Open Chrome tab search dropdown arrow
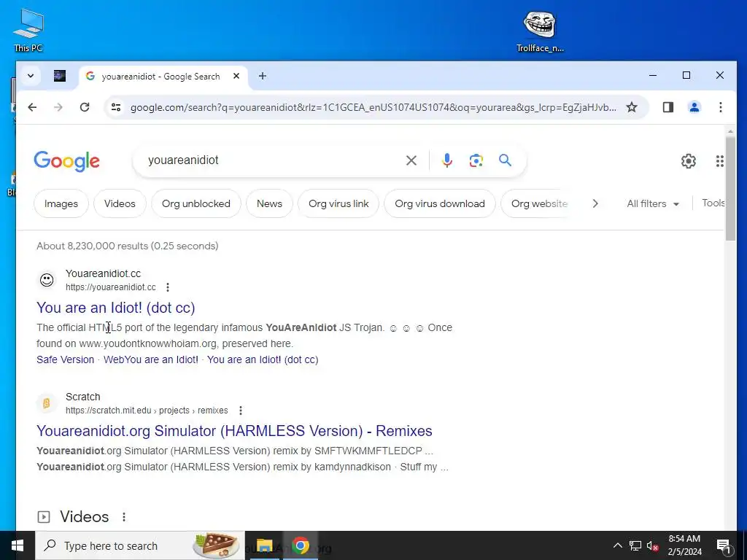The image size is (747, 560). [x=31, y=76]
